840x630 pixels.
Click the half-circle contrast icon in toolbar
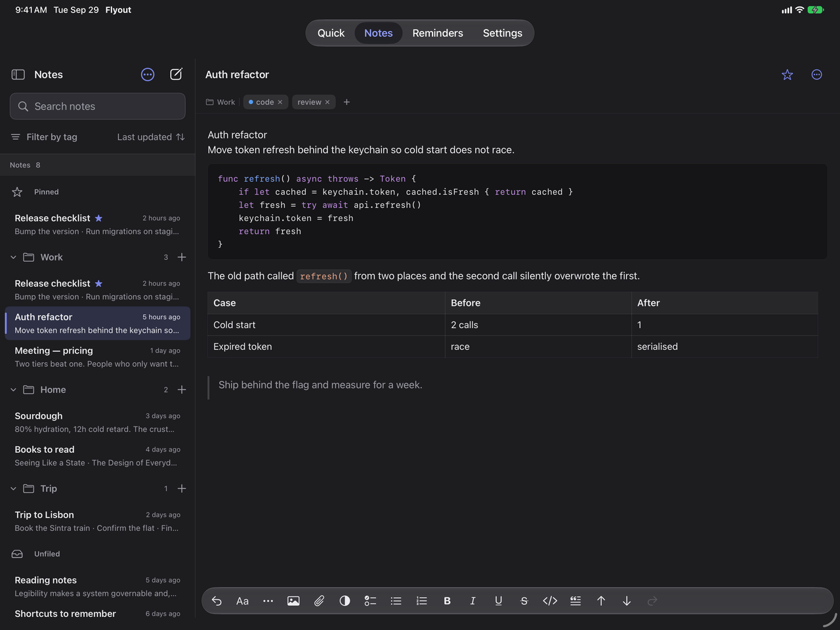345,601
